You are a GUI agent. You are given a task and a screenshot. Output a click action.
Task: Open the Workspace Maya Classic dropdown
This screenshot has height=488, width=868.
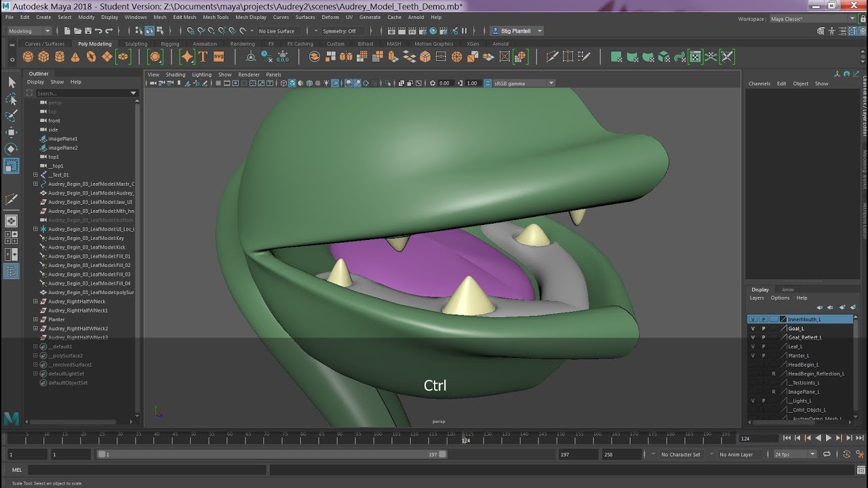pyautogui.click(x=812, y=19)
